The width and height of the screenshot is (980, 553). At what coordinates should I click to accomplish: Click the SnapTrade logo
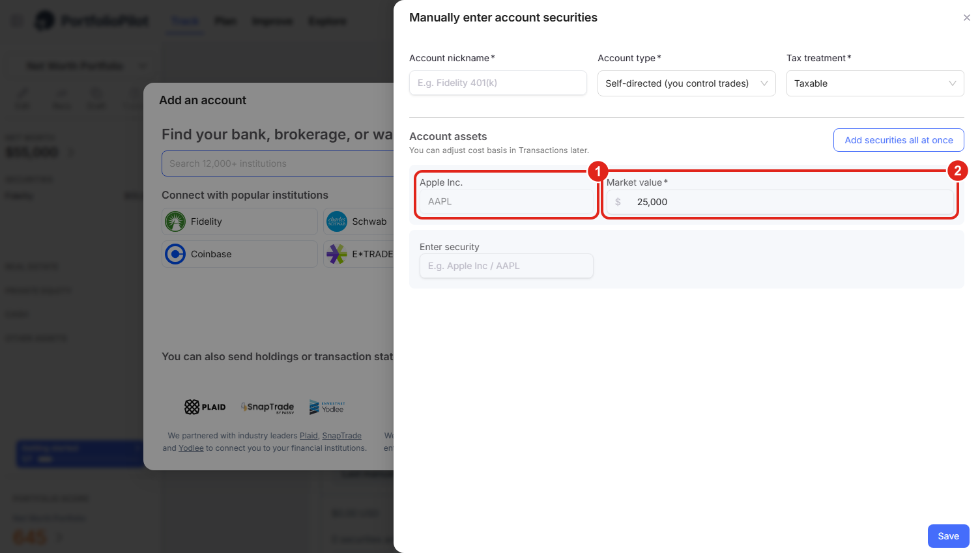tap(268, 407)
